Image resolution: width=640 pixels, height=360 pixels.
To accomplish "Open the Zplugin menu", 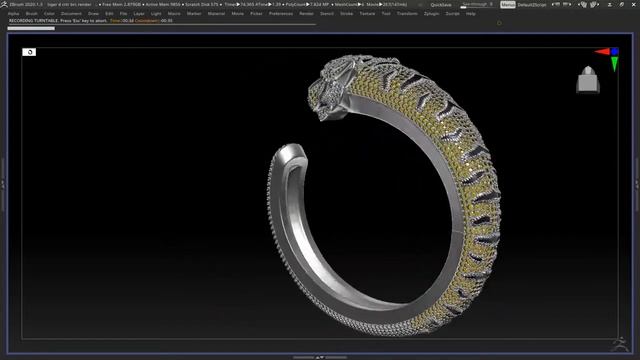I will pyautogui.click(x=431, y=13).
